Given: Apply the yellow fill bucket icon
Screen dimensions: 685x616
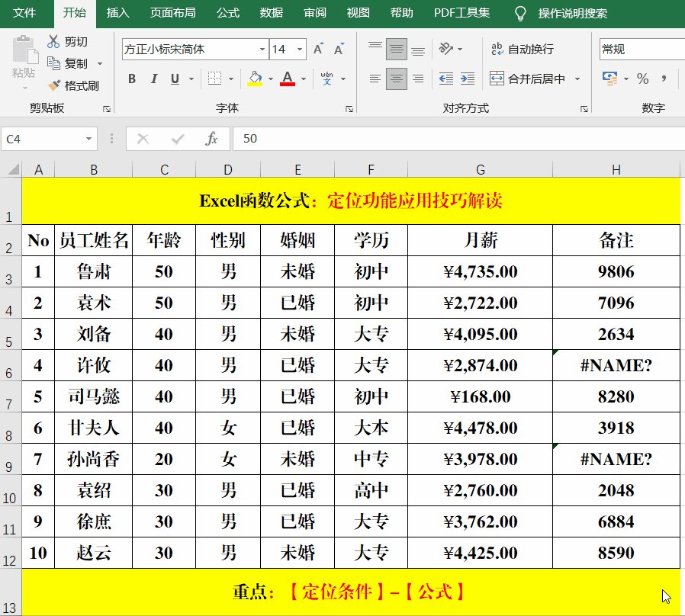Looking at the screenshot, I should point(255,79).
